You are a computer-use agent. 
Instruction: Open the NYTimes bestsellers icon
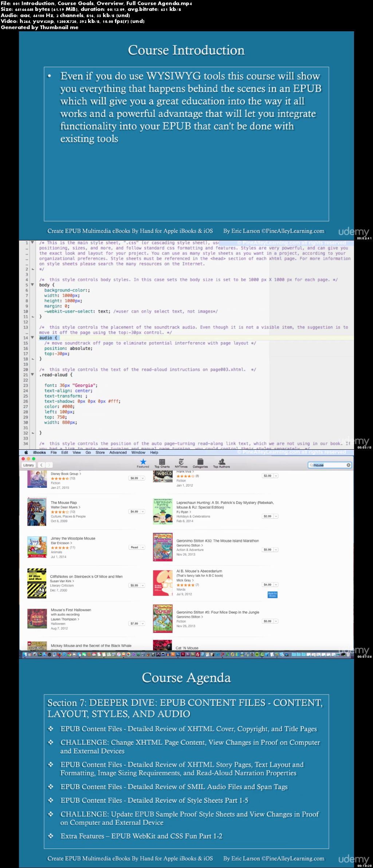point(181,463)
